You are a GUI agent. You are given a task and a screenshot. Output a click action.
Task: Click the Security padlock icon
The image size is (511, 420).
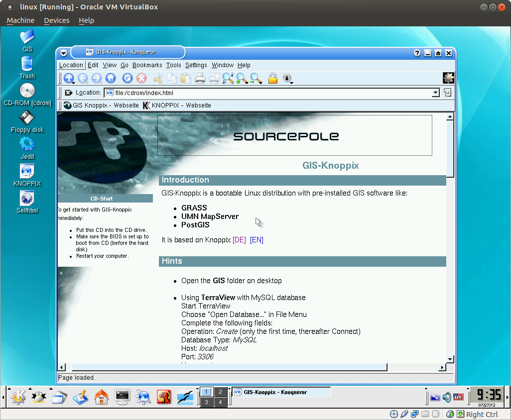click(273, 78)
